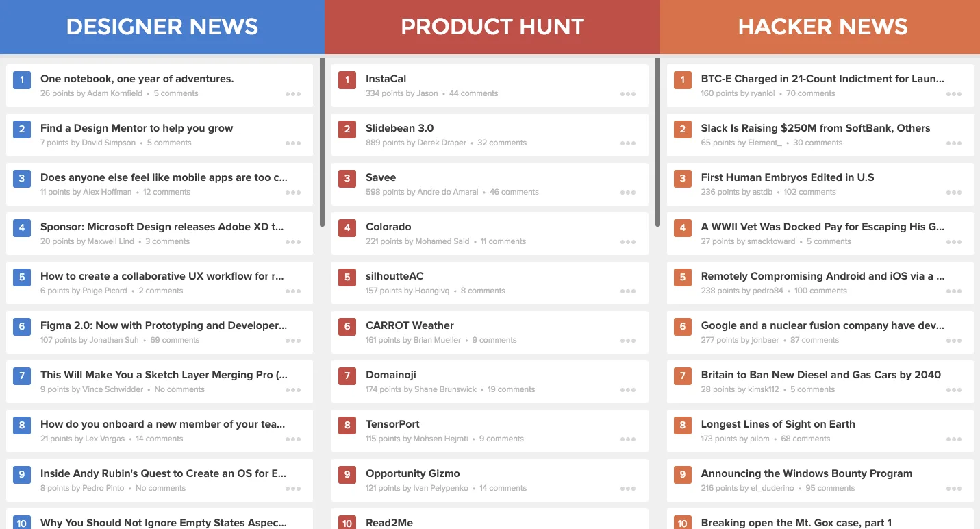Open ellipsis for 'Longest Lines of Sight on Earth'
This screenshot has height=529, width=980.
click(954, 439)
